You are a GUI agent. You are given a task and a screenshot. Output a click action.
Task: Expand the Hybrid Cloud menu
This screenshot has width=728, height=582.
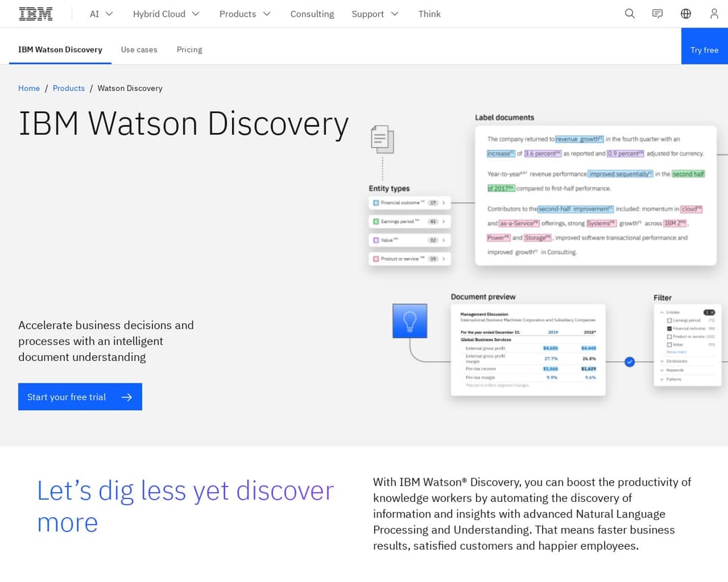point(166,14)
